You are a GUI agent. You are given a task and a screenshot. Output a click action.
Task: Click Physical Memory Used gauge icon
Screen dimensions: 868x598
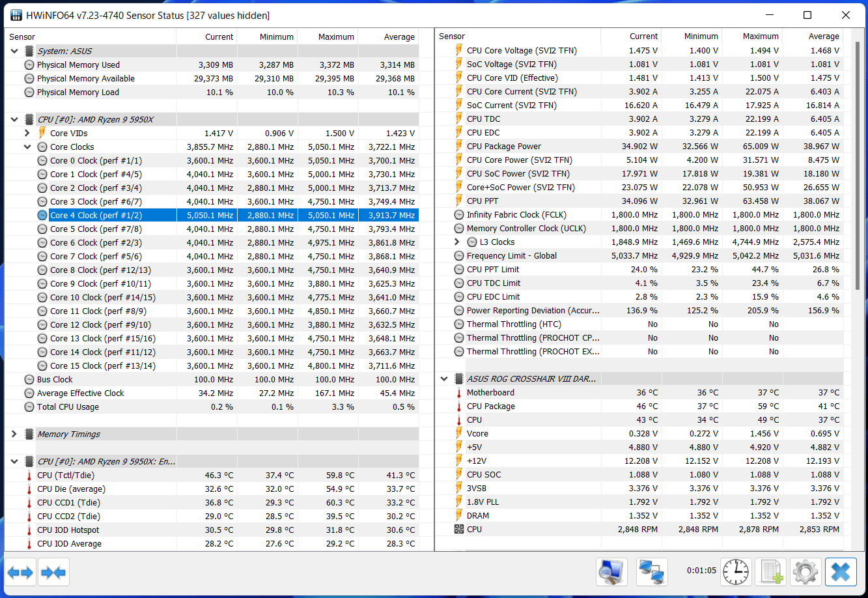(29, 64)
